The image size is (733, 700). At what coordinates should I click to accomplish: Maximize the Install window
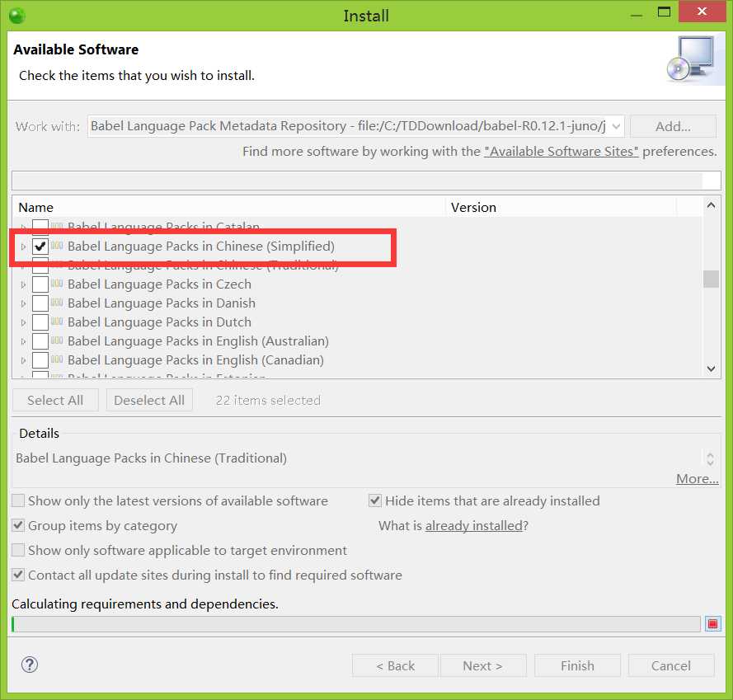[664, 12]
